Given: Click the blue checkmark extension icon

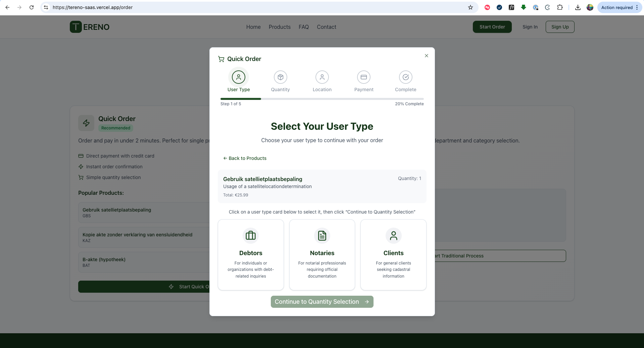Looking at the screenshot, I should [499, 7].
